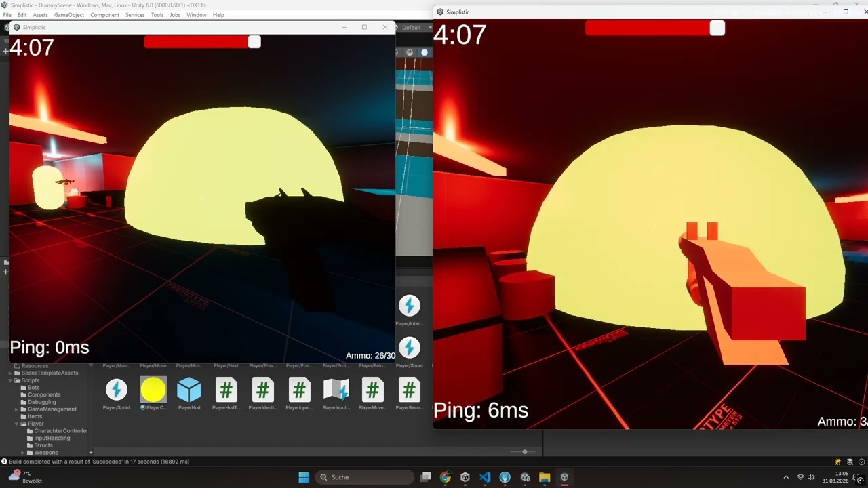The height and width of the screenshot is (488, 868).
Task: Expand the GameManagement folder arrow
Action: (16, 409)
